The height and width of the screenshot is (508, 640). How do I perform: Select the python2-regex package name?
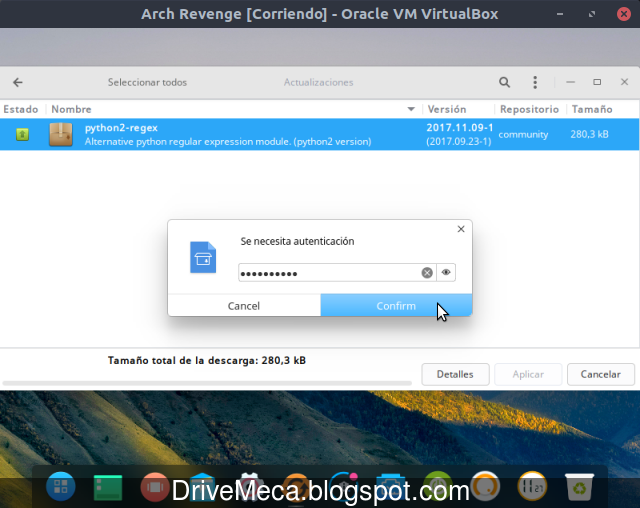(121, 128)
